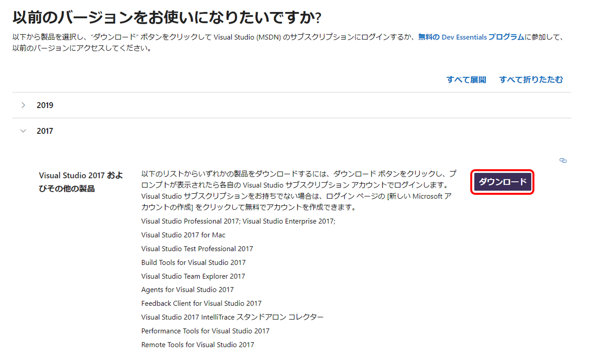Click the purple ダウンロード button
Image resolution: width=594 pixels, height=364 pixels.
502,182
